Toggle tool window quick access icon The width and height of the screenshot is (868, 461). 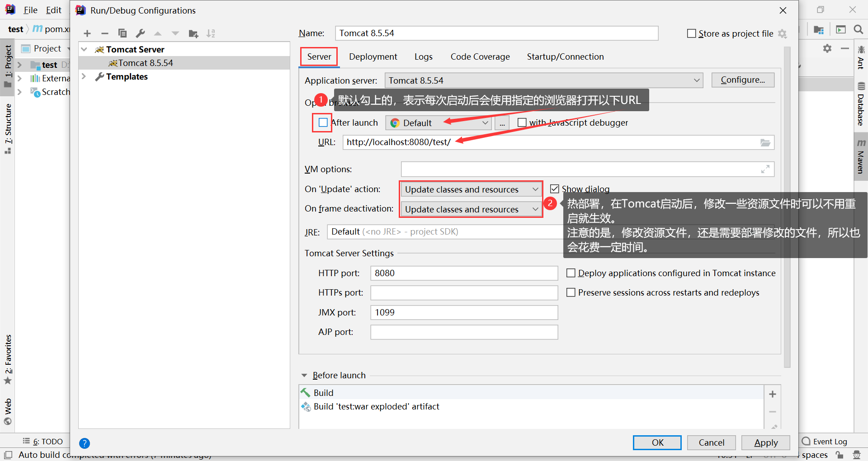click(8, 455)
